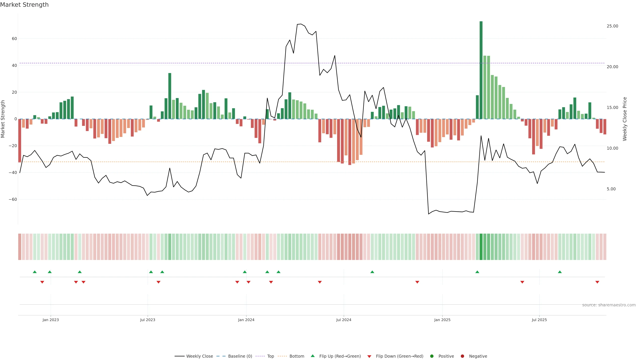Click the tallest green bar in 2025
The width and height of the screenshot is (644, 362).
pos(481,70)
